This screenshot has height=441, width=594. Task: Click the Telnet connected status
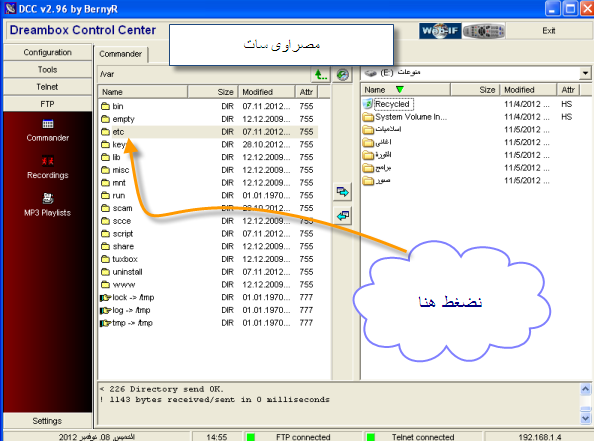(x=423, y=437)
